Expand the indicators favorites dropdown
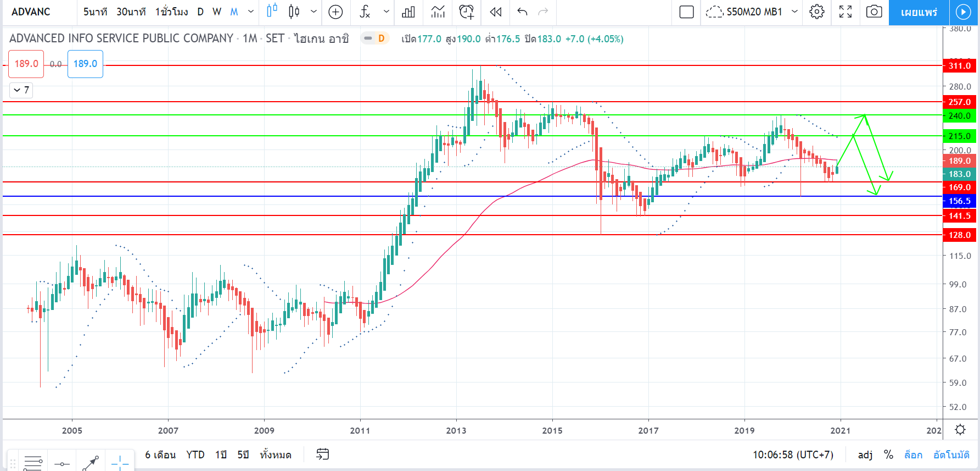980x471 pixels. tap(387, 12)
